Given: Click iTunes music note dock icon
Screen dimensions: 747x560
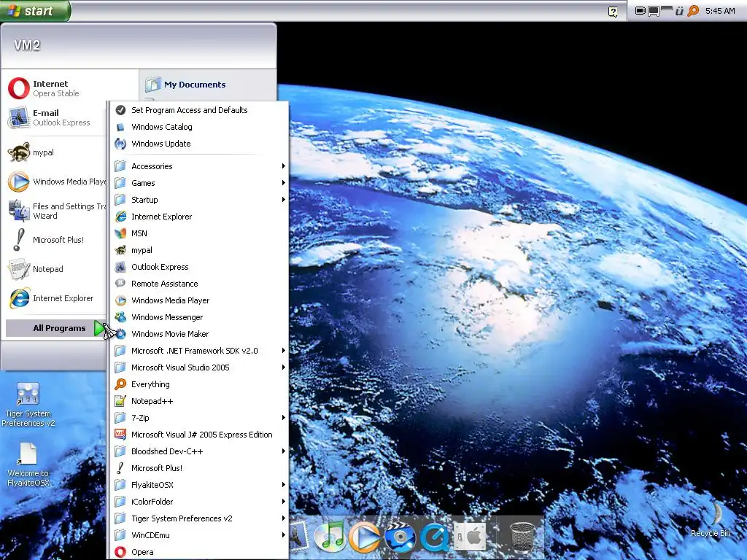Looking at the screenshot, I should [x=330, y=536].
